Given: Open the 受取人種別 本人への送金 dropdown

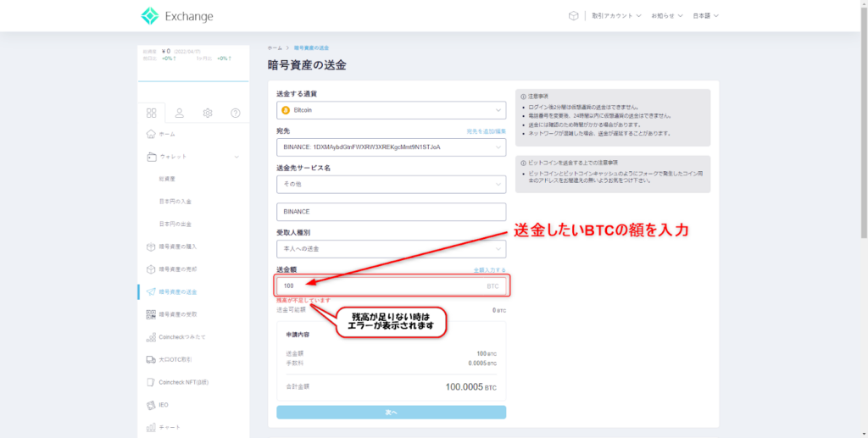Looking at the screenshot, I should (392, 249).
